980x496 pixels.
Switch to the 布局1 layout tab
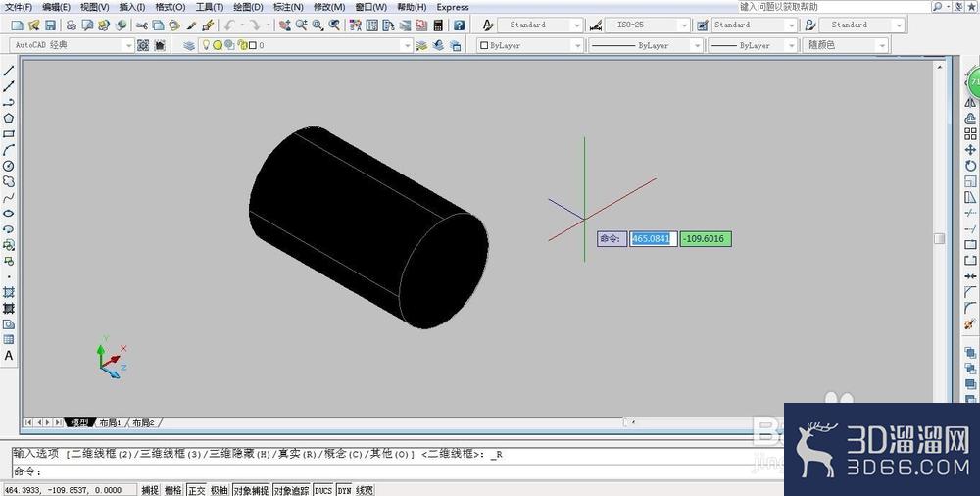(x=110, y=422)
